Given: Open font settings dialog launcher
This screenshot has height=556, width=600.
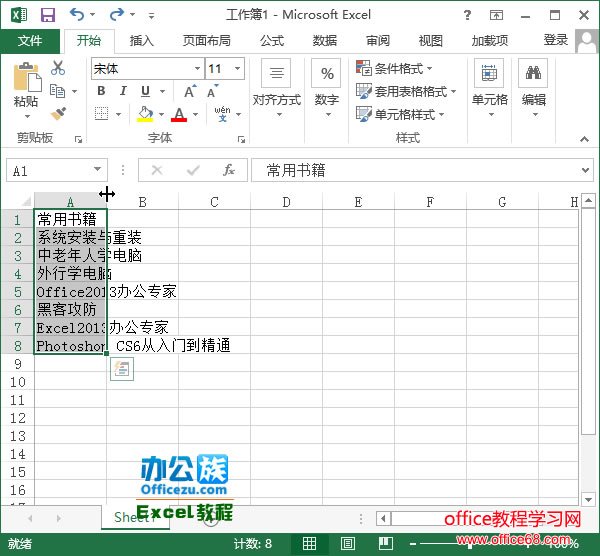Looking at the screenshot, I should click(x=241, y=139).
